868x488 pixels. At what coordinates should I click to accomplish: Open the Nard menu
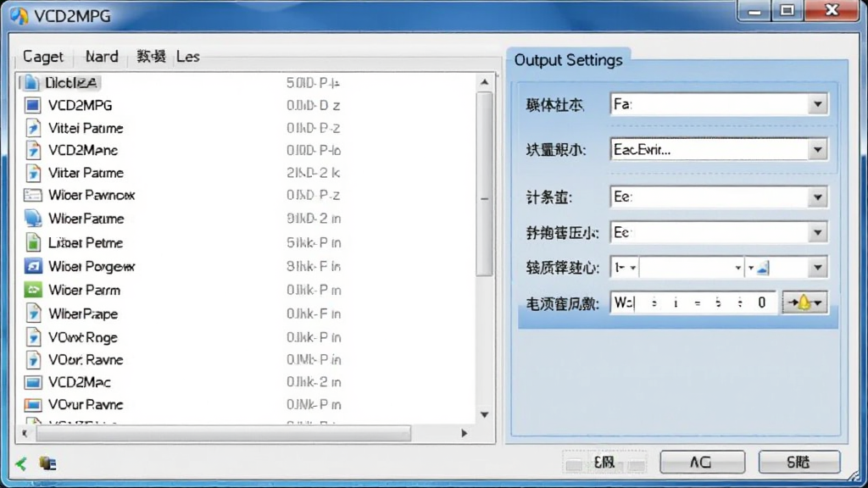click(x=102, y=57)
